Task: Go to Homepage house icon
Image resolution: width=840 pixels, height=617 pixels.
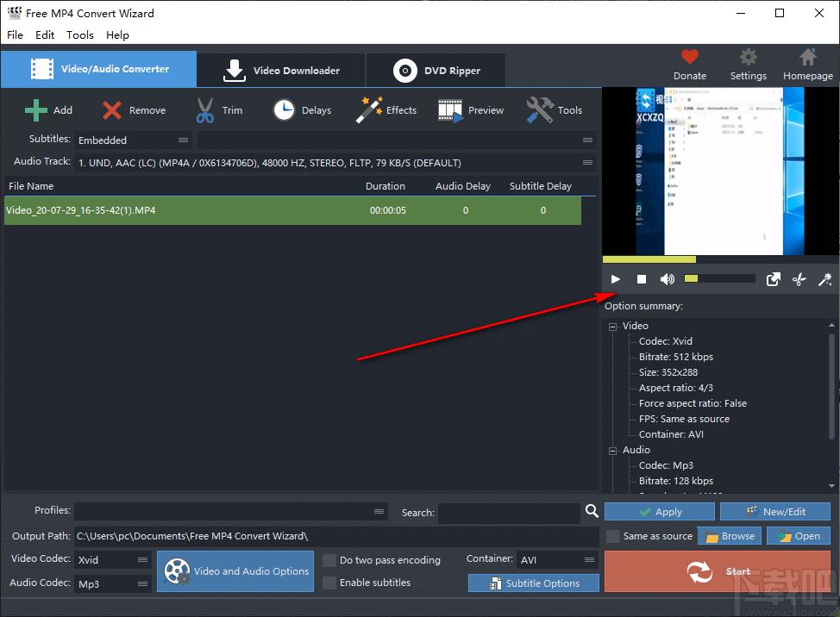Action: pos(808,57)
